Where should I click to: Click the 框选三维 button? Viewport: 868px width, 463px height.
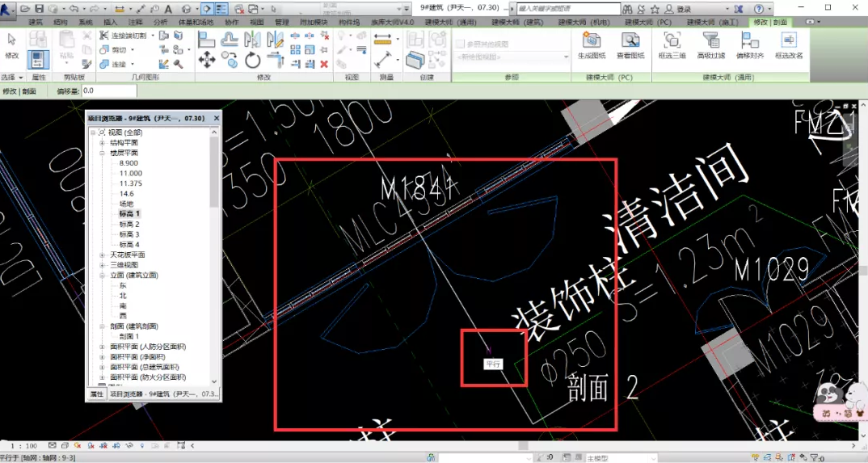click(x=672, y=45)
